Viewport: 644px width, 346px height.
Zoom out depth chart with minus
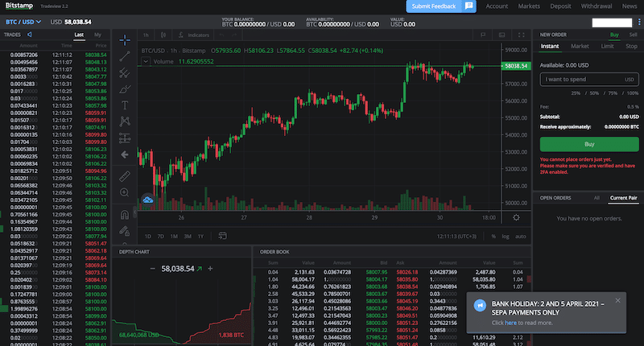pos(153,269)
